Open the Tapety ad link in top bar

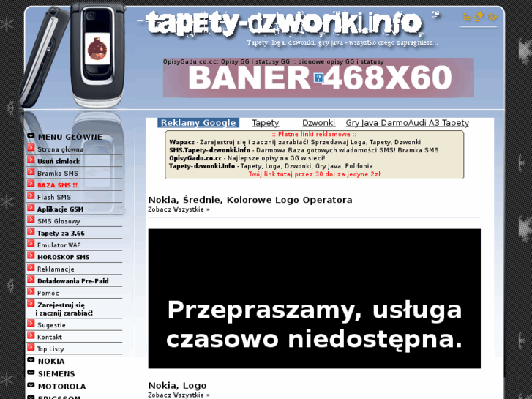click(266, 122)
